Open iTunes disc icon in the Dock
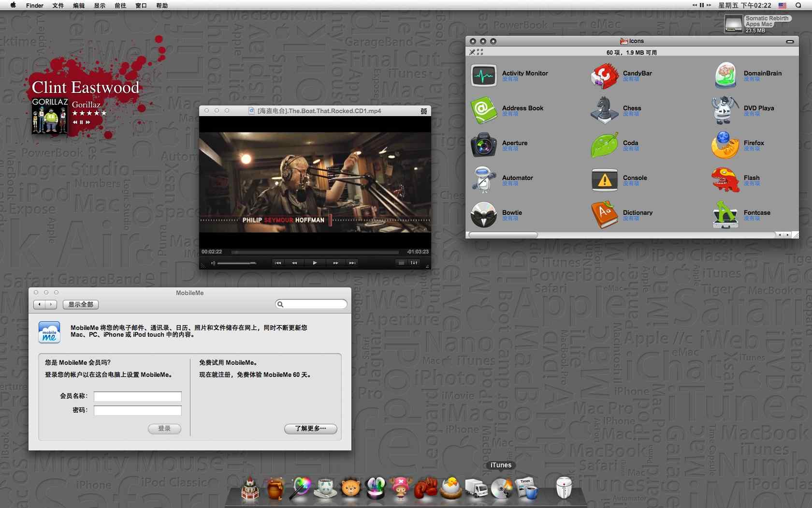 pos(501,488)
